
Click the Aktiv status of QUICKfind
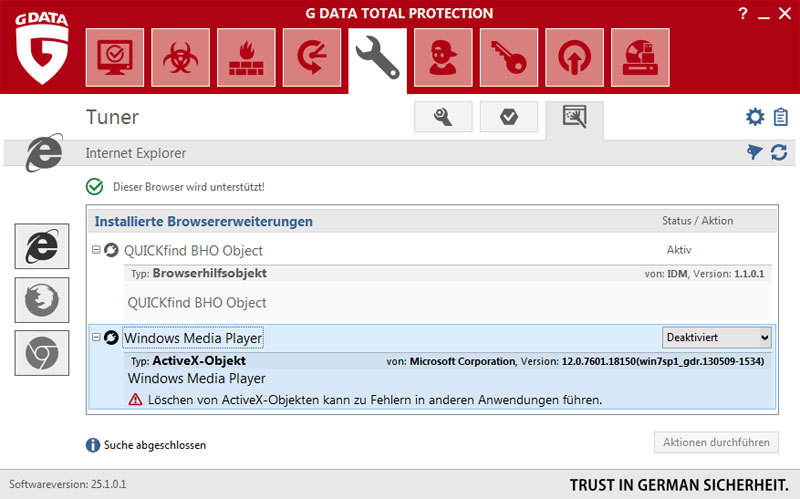(679, 250)
